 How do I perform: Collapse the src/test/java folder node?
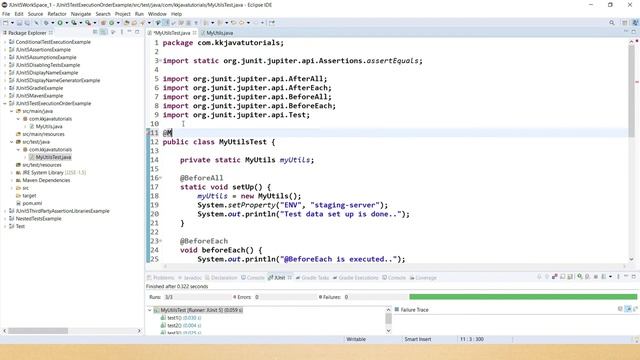pos(11,142)
